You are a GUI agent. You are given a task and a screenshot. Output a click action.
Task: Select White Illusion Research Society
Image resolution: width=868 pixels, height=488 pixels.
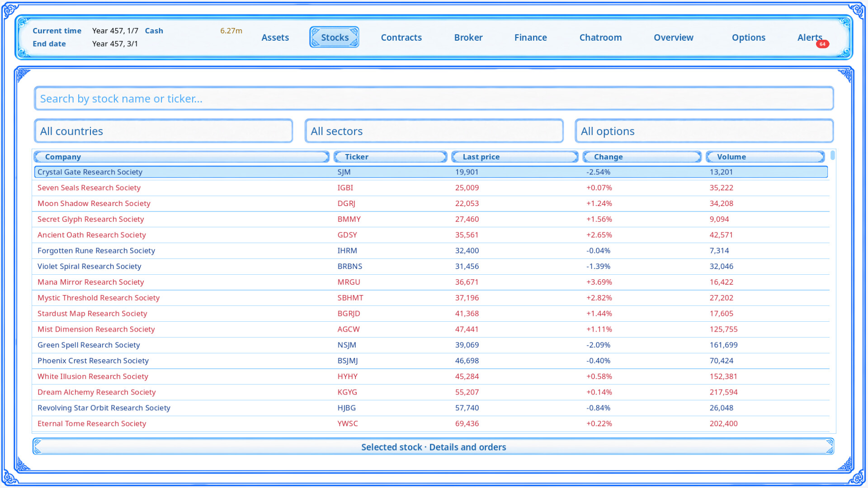coord(431,376)
